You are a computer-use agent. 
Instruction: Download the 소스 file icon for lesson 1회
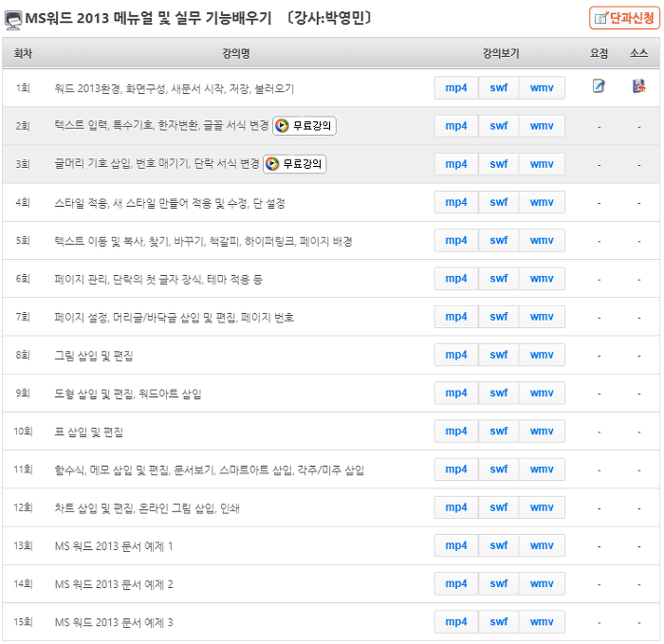pos(638,86)
